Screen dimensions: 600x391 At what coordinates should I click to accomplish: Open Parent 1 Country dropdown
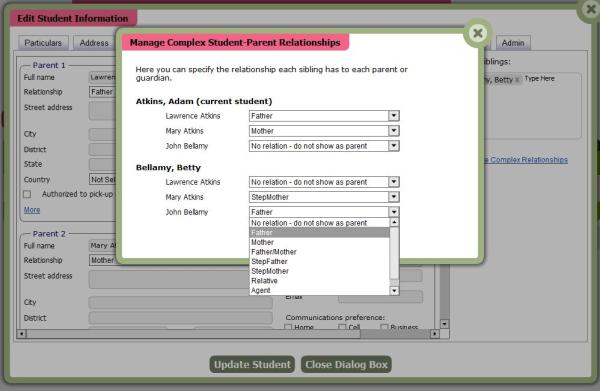(x=102, y=179)
